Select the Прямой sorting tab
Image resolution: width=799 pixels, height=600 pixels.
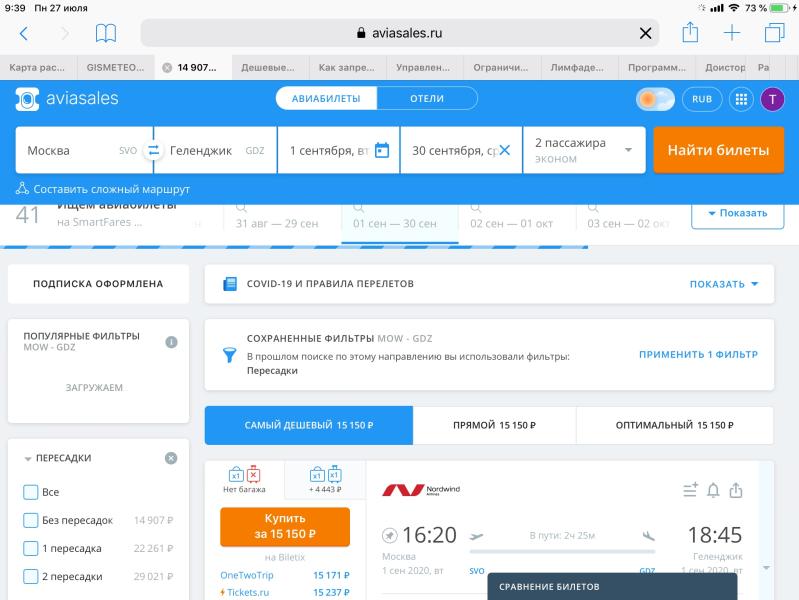pos(494,425)
